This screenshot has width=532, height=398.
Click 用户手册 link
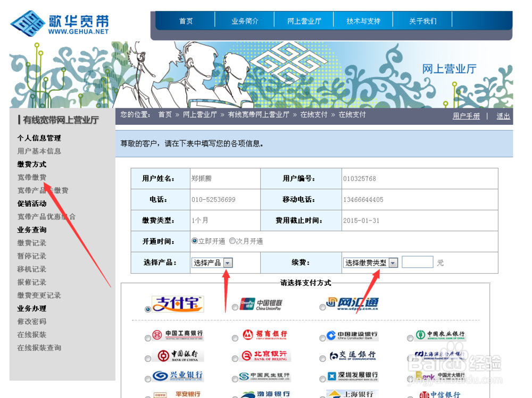(x=466, y=116)
